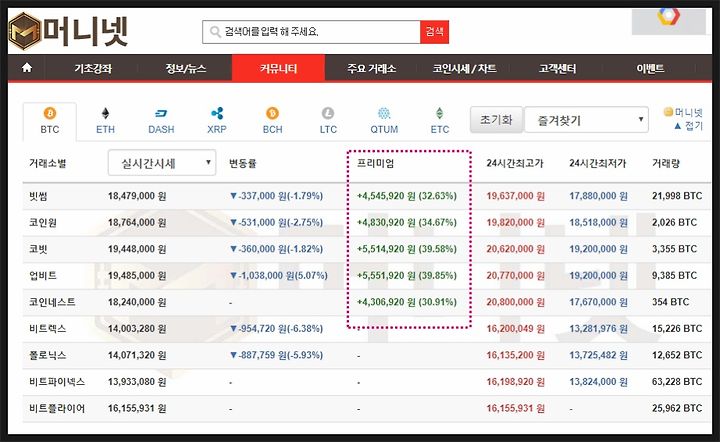720x442 pixels.
Task: Click the 비트플라이어 exchange row name
Action: [57, 408]
